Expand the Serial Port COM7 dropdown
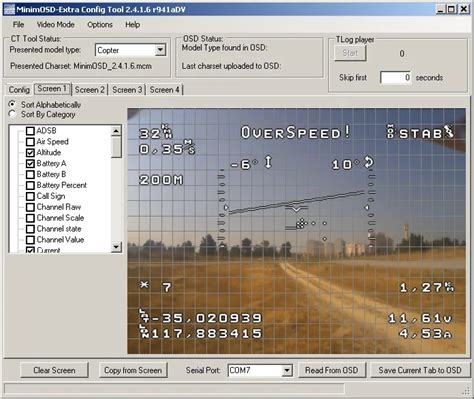Screen dimensions: 474x399 pos(287,370)
